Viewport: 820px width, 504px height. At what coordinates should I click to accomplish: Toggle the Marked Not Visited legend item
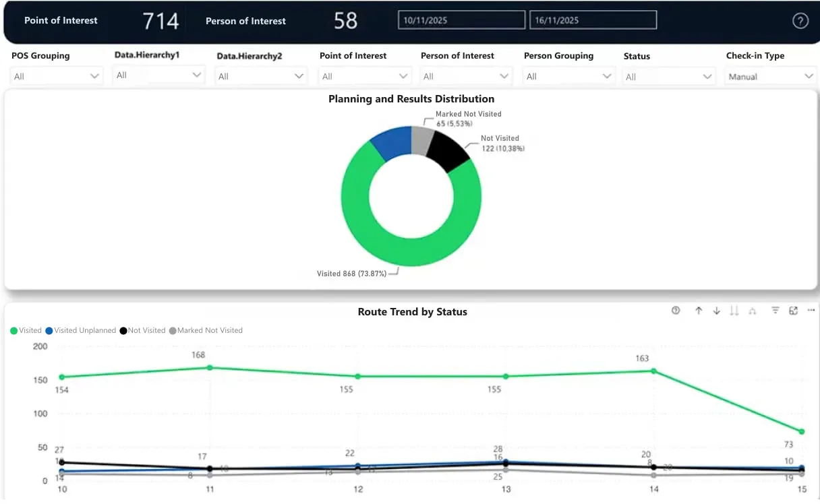click(206, 330)
